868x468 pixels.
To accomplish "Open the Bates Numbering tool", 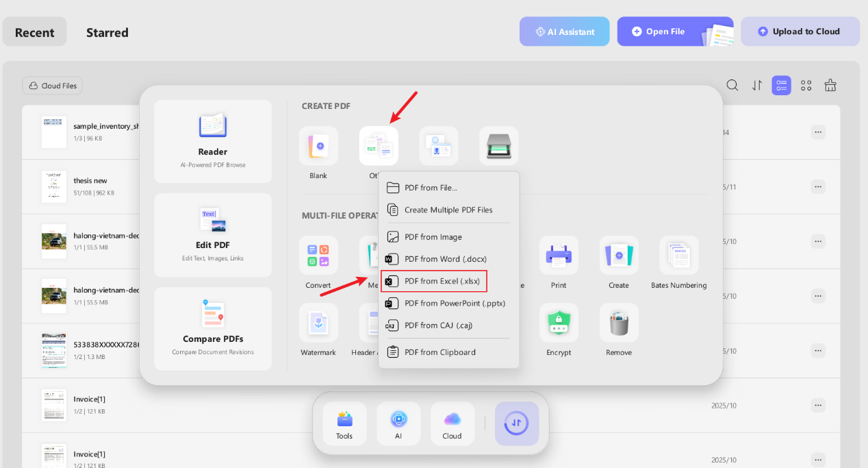I will tap(679, 256).
